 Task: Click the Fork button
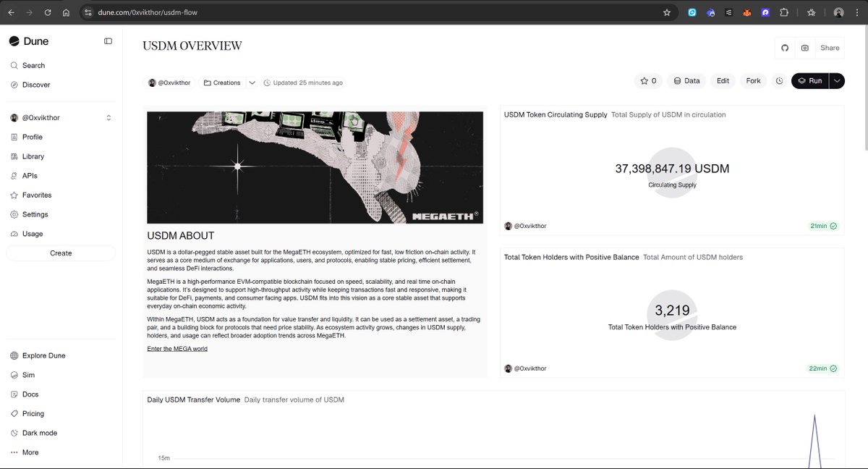(753, 81)
